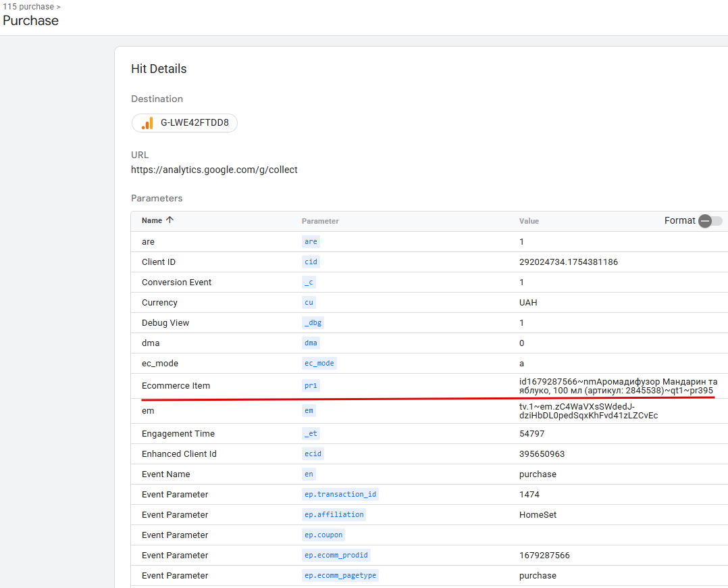Click the _dbg parameter tag
Image resolution: width=728 pixels, height=588 pixels.
pyautogui.click(x=313, y=322)
